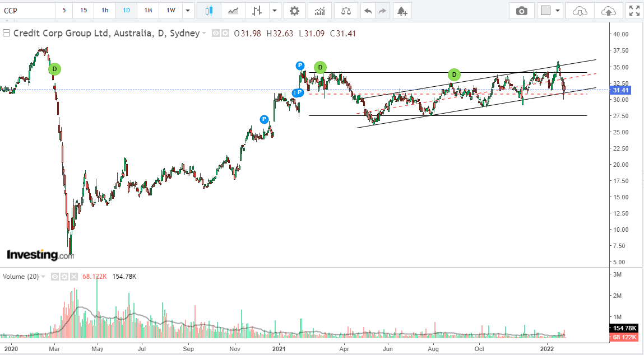644x355 pixels.
Task: Create a price alert with bell icon
Action: (402, 11)
